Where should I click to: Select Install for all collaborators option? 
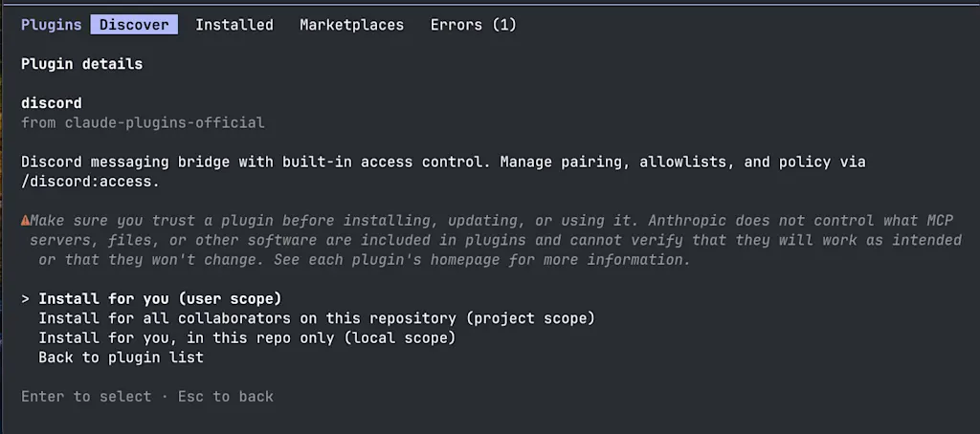click(317, 318)
